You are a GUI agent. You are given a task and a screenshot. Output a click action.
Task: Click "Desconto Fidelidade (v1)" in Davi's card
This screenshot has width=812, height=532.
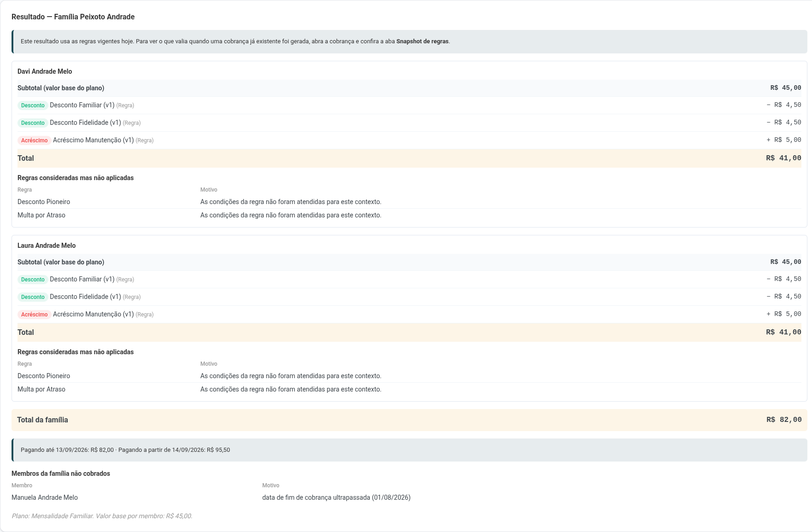(x=85, y=123)
